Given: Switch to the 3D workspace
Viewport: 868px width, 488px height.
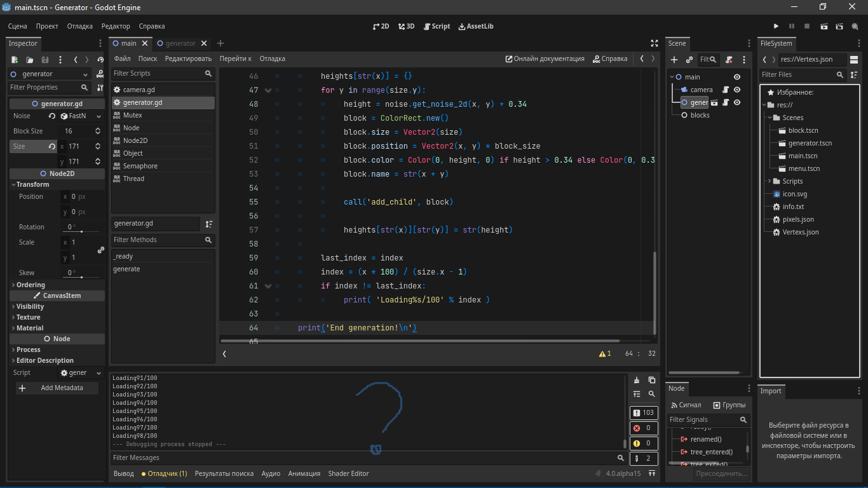Looking at the screenshot, I should (x=406, y=26).
